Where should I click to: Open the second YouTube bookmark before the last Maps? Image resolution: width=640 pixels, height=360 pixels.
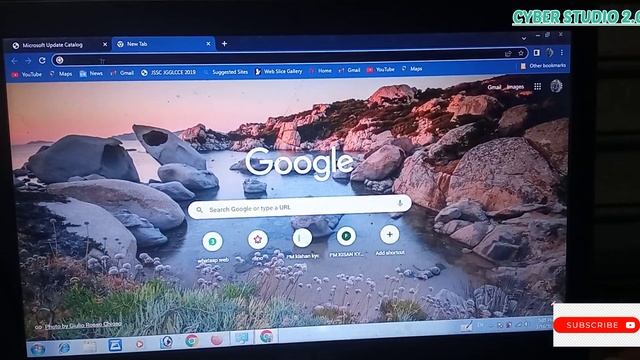point(380,70)
